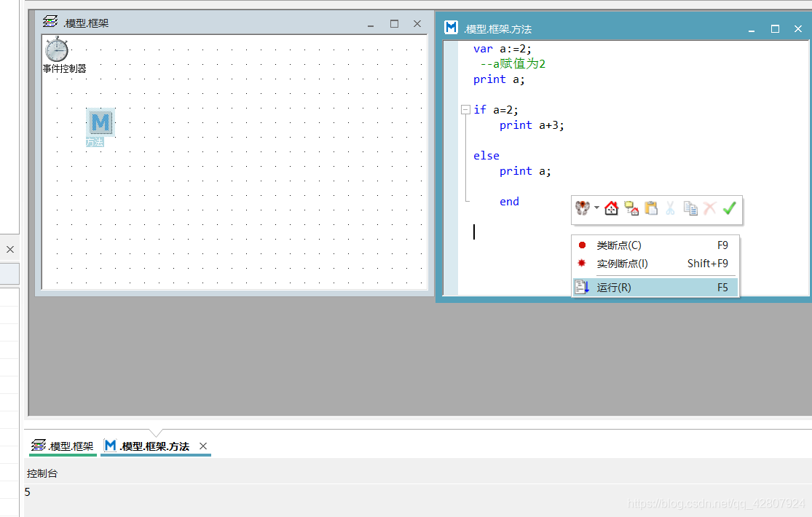The width and height of the screenshot is (812, 517).
Task: Open the EventController (事件控制器) in the frame
Action: coord(57,50)
